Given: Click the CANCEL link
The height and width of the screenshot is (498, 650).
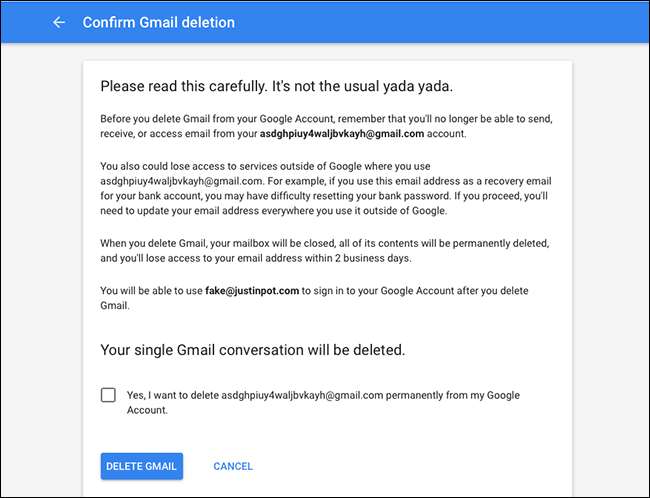Looking at the screenshot, I should coord(233,466).
